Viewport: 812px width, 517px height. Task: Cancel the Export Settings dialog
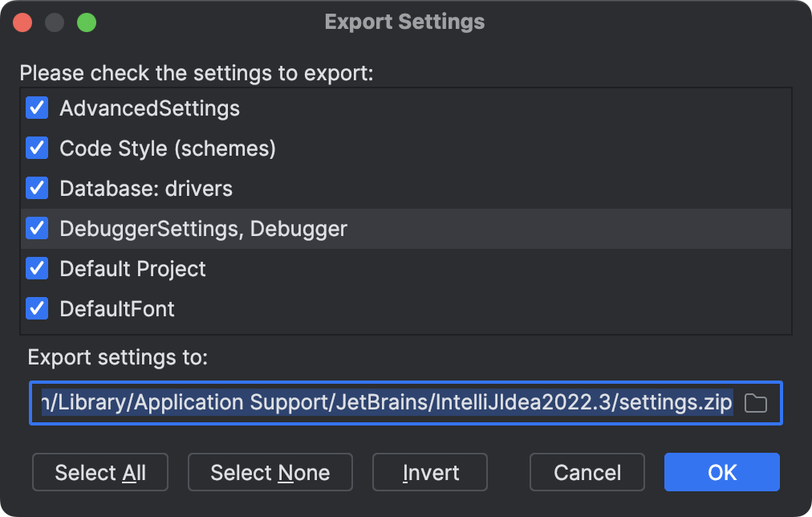pos(587,473)
